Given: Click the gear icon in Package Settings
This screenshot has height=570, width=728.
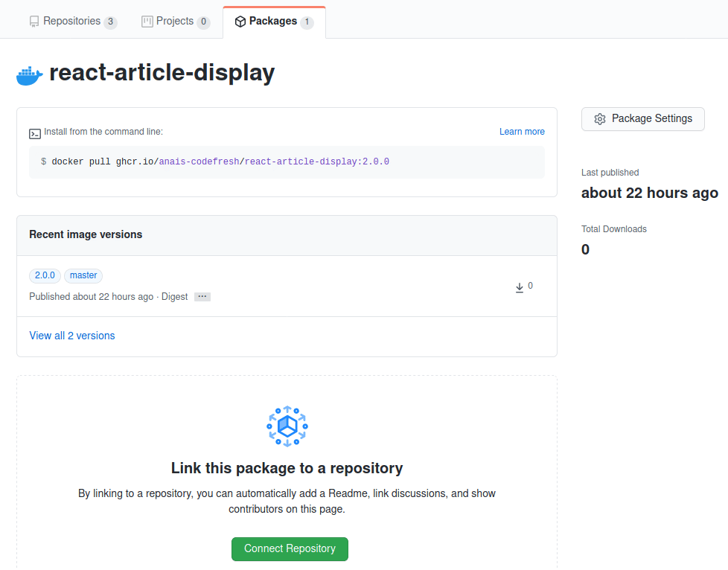Looking at the screenshot, I should [x=600, y=119].
